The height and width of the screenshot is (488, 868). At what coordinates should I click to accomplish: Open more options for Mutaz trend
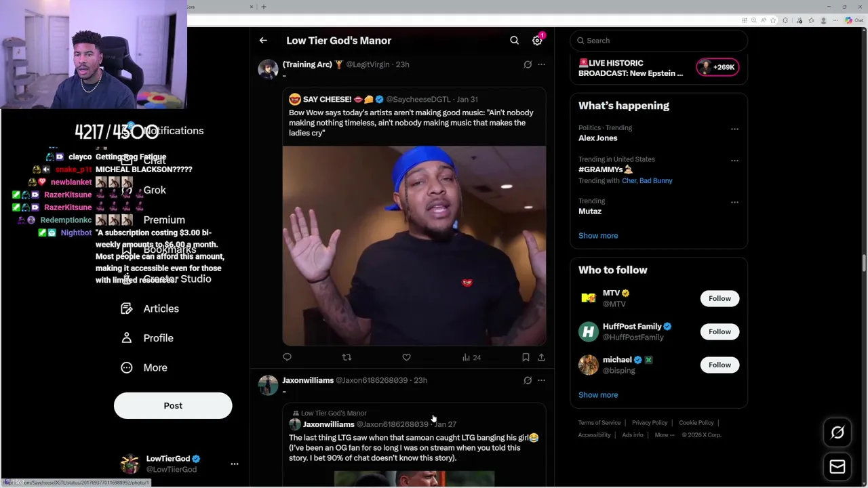(x=734, y=201)
